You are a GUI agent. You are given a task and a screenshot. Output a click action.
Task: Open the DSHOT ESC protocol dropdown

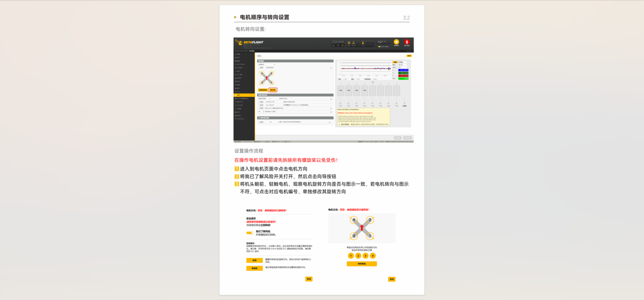(x=264, y=98)
